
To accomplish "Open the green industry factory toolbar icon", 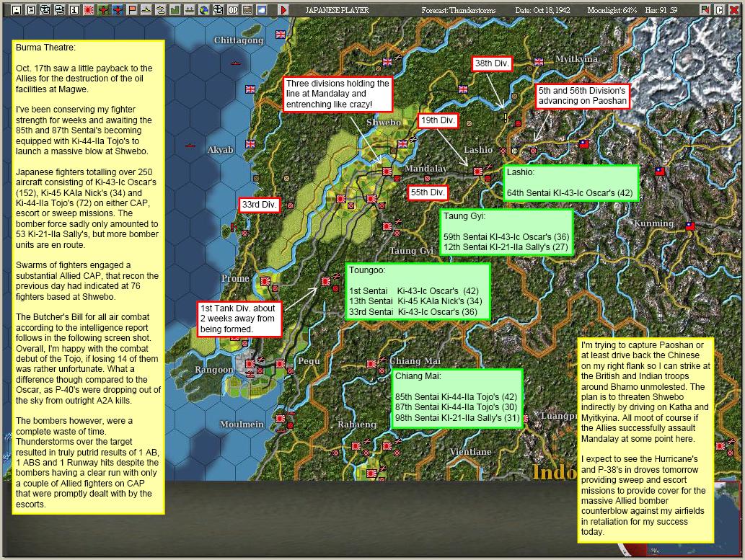I will [175, 9].
